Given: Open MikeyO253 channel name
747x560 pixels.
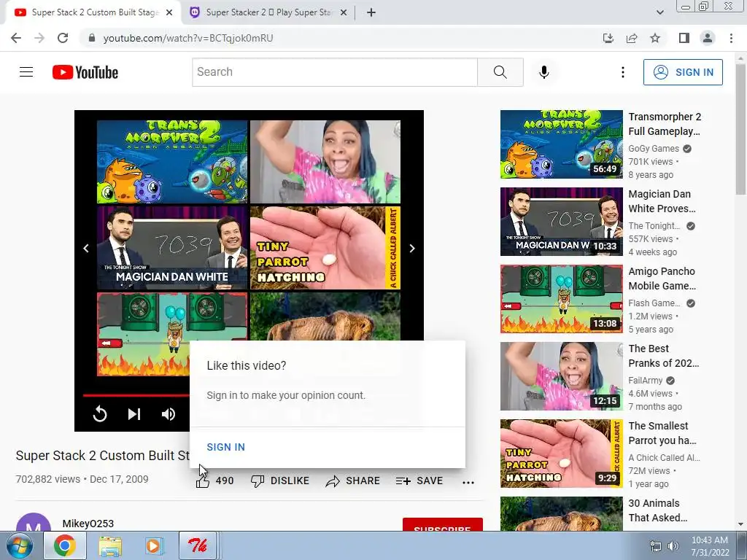Looking at the screenshot, I should (88, 524).
